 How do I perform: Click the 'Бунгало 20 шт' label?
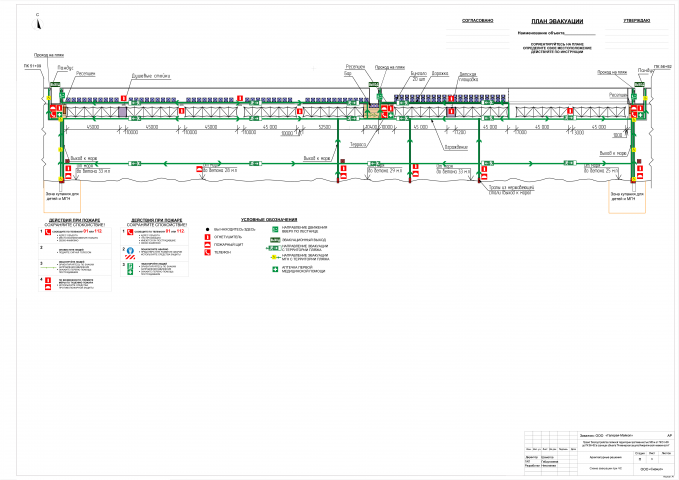[419, 76]
